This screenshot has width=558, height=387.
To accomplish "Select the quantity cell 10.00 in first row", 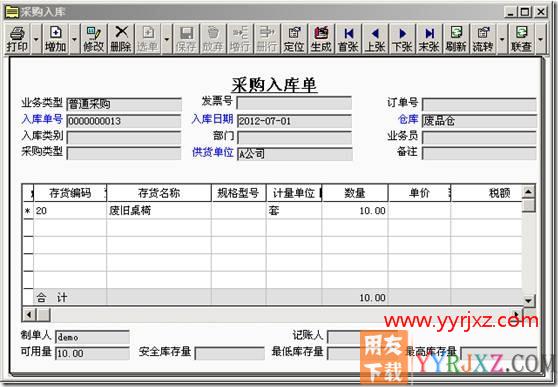I will [x=355, y=211].
